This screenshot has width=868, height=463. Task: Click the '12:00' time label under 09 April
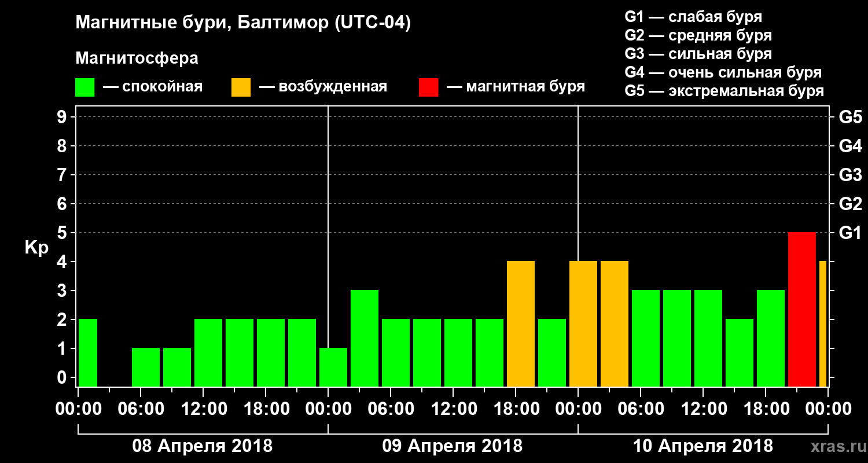tap(453, 409)
